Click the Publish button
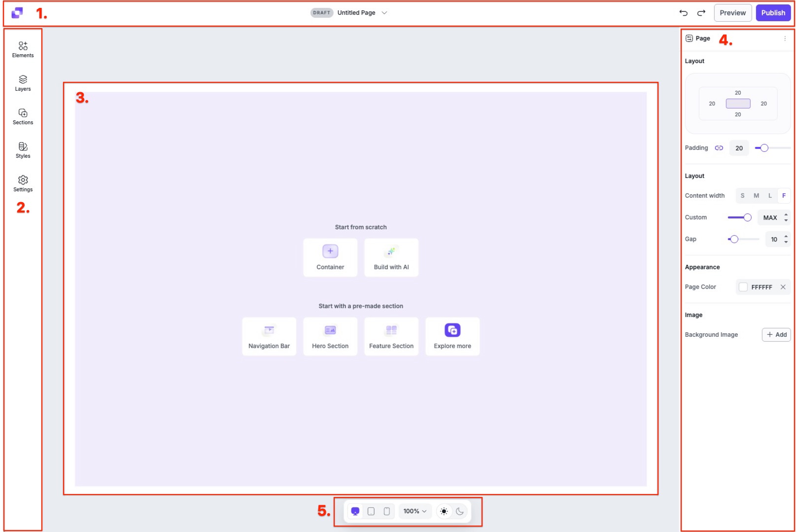798x532 pixels. click(773, 13)
